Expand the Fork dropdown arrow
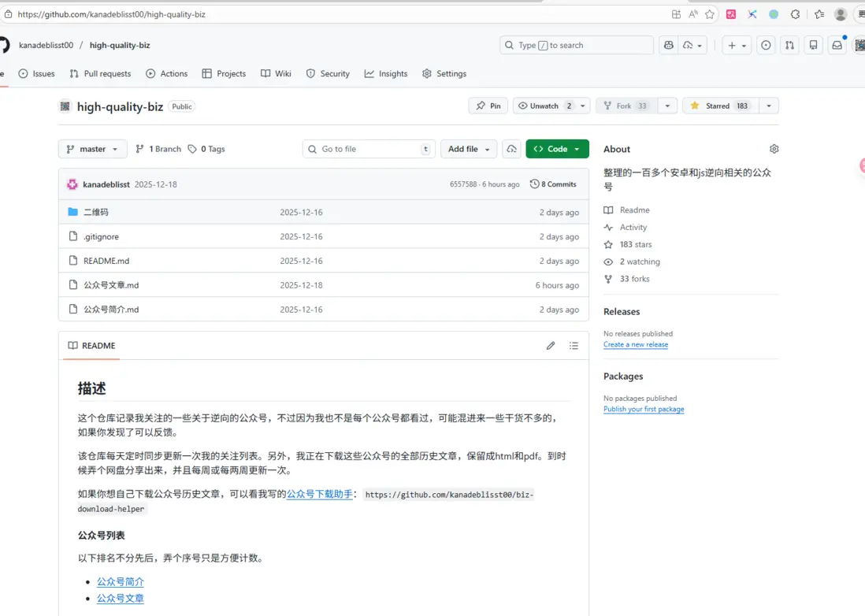The height and width of the screenshot is (616, 865). 667,106
